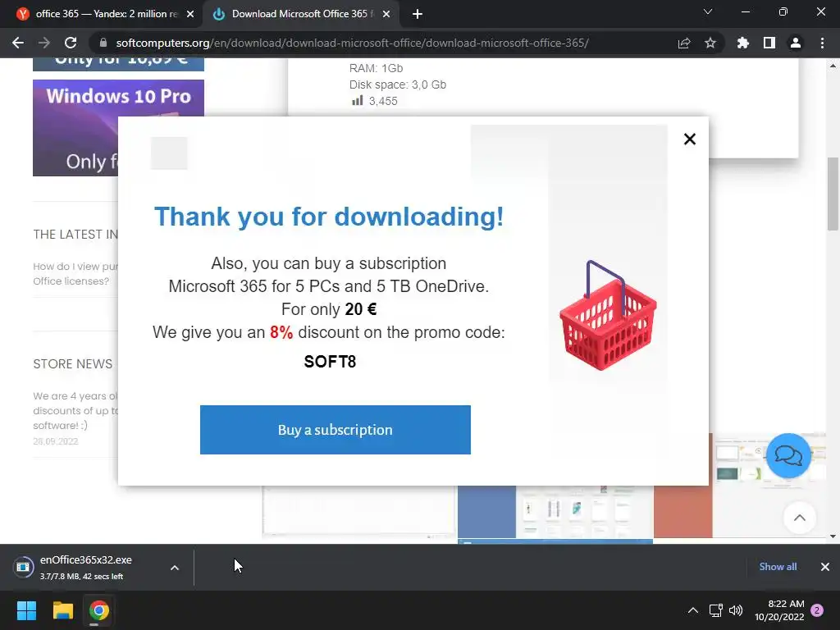Click THE LATEST IN heading

coord(75,235)
